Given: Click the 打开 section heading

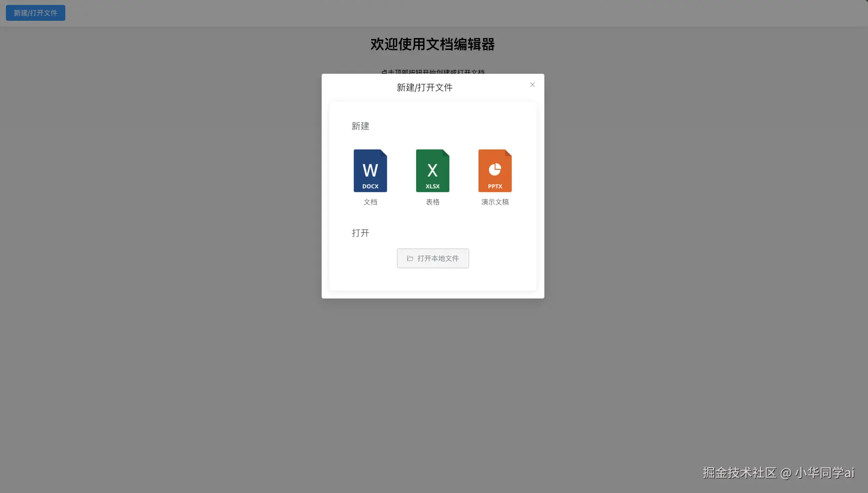Looking at the screenshot, I should point(360,233).
